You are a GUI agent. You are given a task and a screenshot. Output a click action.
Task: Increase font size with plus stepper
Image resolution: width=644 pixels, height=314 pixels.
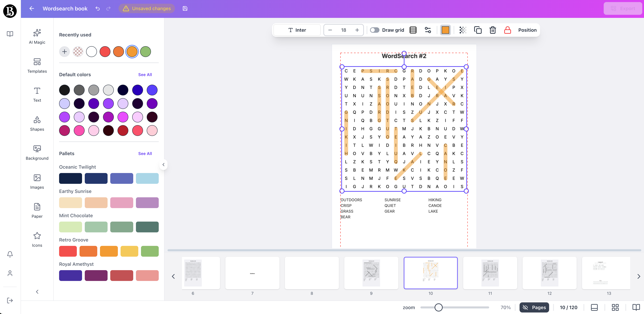[357, 30]
